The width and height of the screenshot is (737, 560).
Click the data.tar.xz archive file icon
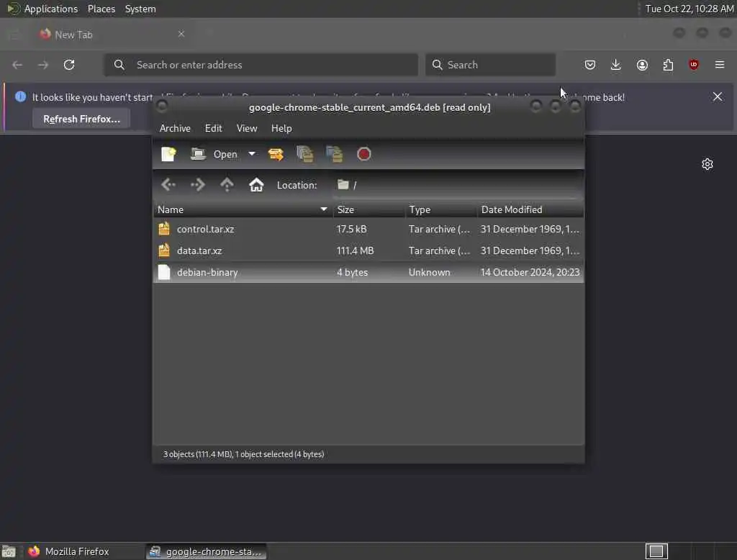coord(164,250)
